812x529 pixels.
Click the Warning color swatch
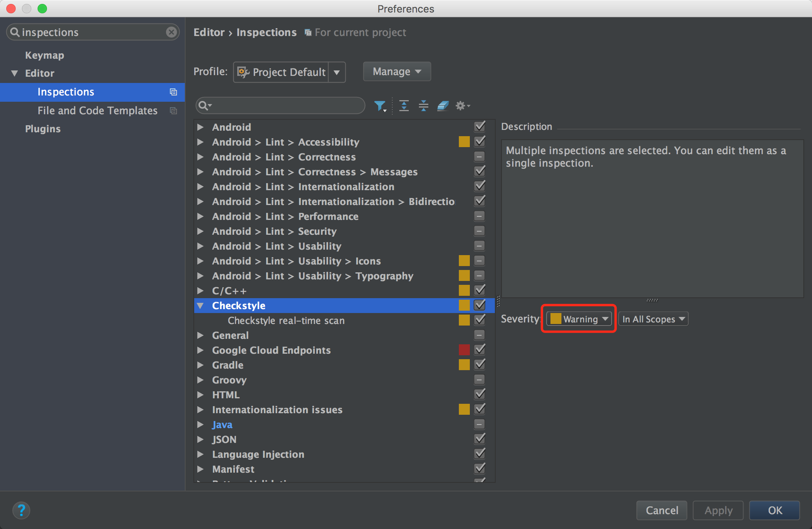tap(553, 320)
